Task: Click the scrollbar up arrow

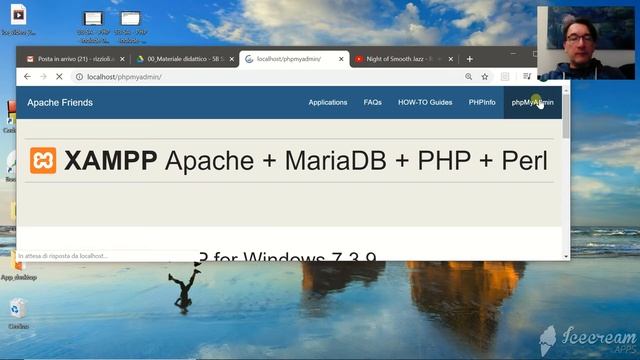Action: 566,90
